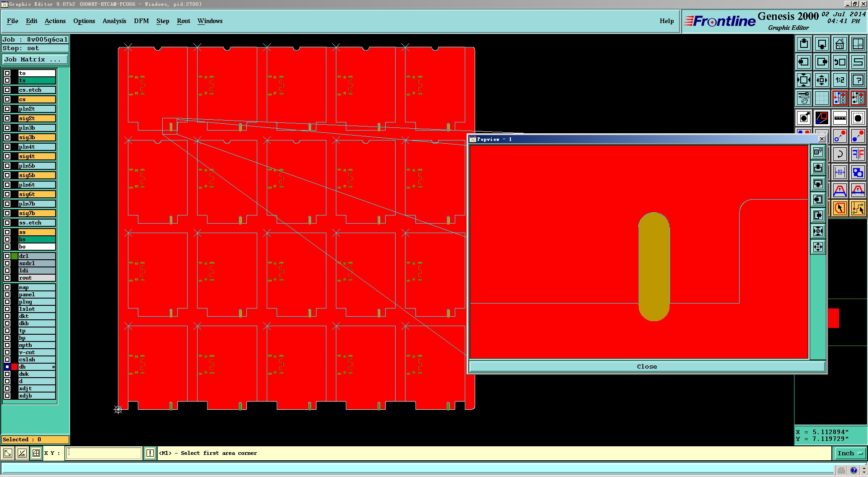Open the Actions menu
This screenshot has width=868, height=477.
(55, 21)
